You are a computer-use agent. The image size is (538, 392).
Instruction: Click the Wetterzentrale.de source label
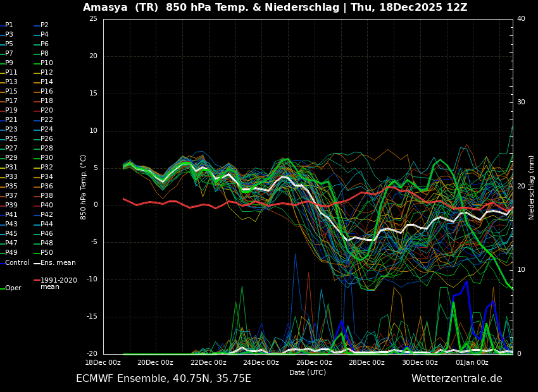457,379
